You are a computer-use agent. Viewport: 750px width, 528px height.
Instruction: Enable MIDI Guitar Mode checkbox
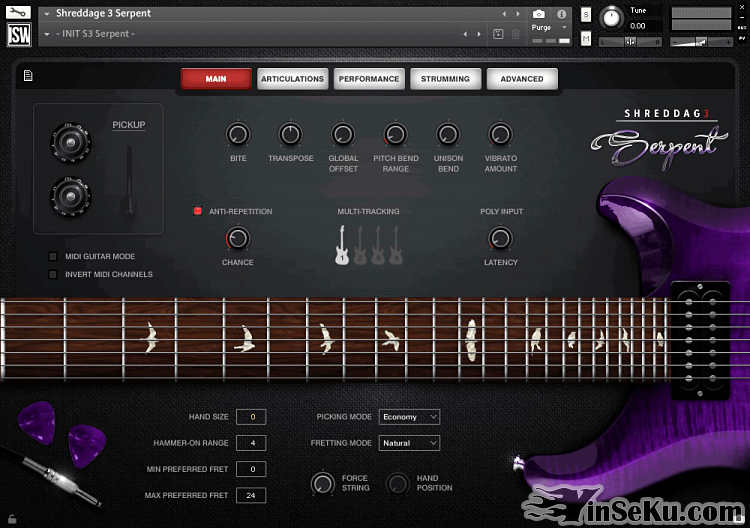pyautogui.click(x=53, y=257)
